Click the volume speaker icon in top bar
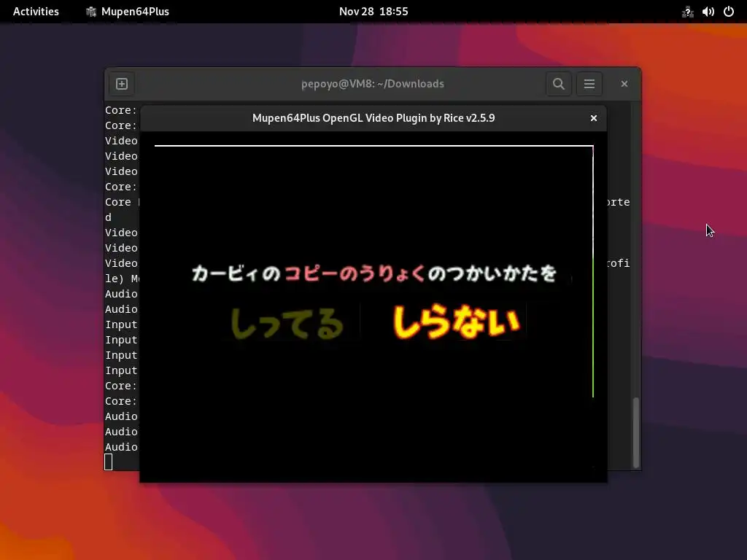The height and width of the screenshot is (560, 747). 708,12
